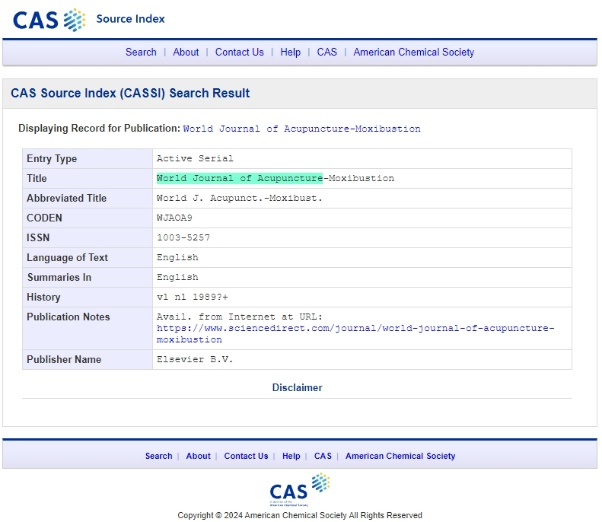The height and width of the screenshot is (522, 602).
Task: Click the Language of Text label
Action: [x=67, y=258]
